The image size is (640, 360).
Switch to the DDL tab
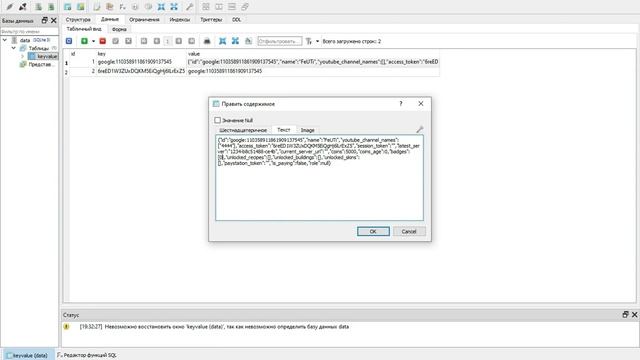coord(236,20)
